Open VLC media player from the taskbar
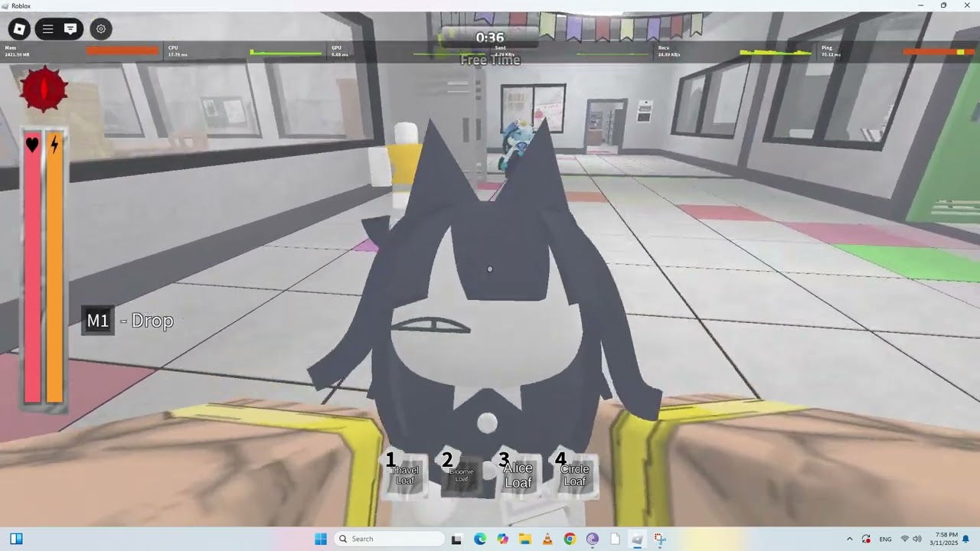Screen dimensions: 980x551 coord(547,539)
